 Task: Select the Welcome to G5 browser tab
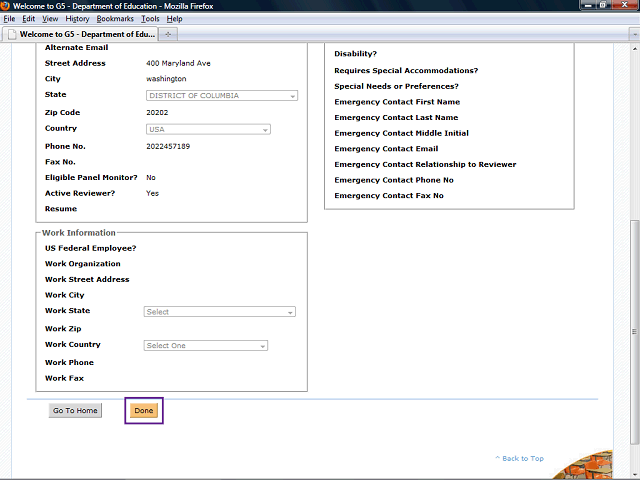click(81, 34)
